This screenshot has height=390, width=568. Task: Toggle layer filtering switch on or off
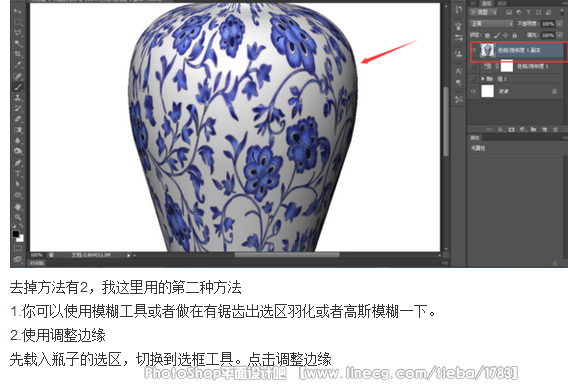tap(561, 12)
